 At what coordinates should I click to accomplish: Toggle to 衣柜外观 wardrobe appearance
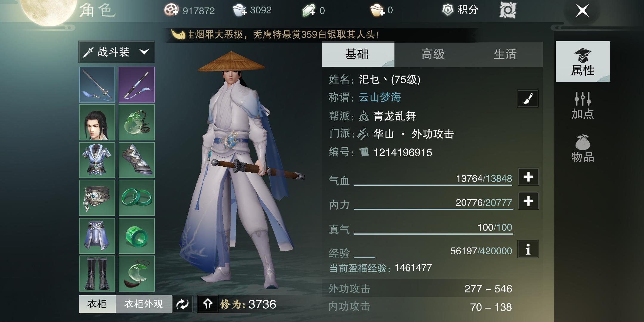click(x=144, y=304)
